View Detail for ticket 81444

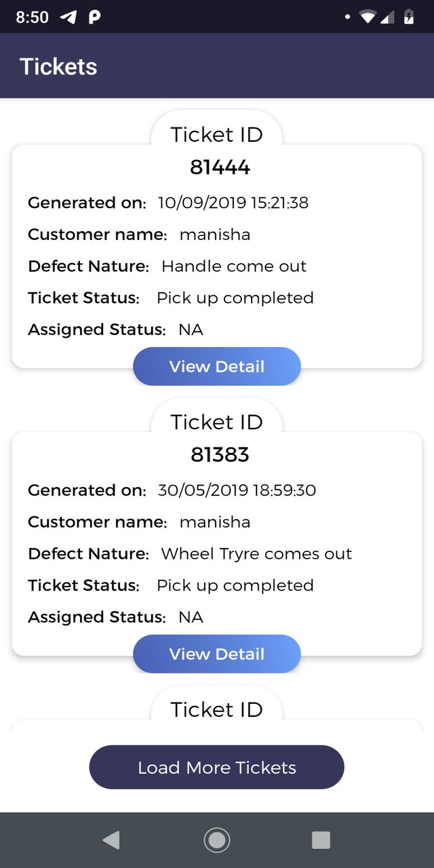(217, 367)
